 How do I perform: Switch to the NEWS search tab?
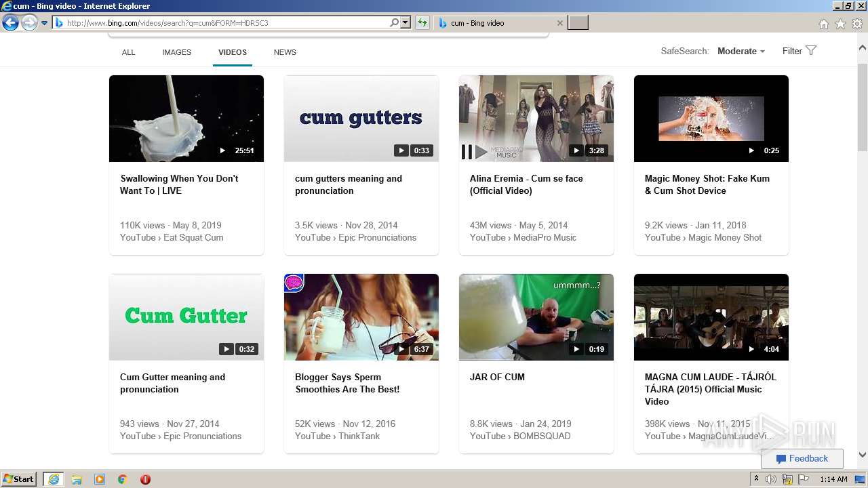pyautogui.click(x=285, y=52)
